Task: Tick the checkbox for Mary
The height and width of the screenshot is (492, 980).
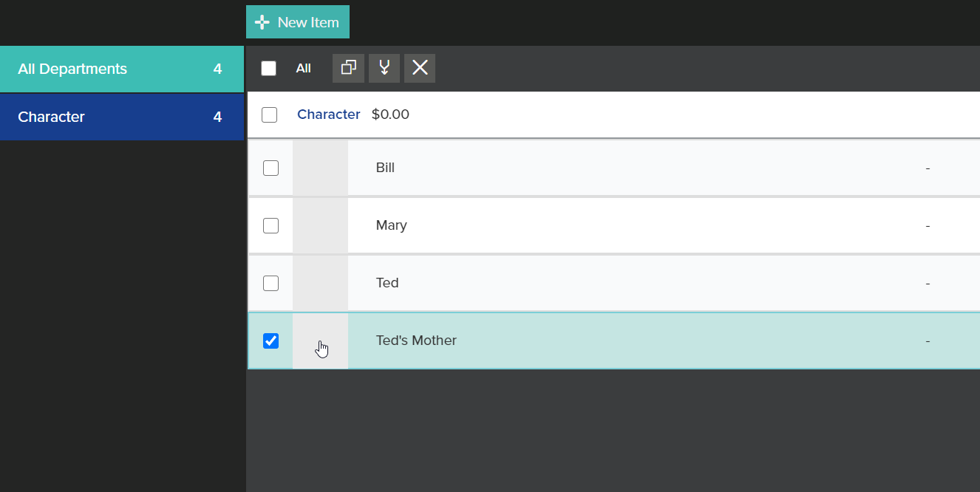Action: (271, 225)
